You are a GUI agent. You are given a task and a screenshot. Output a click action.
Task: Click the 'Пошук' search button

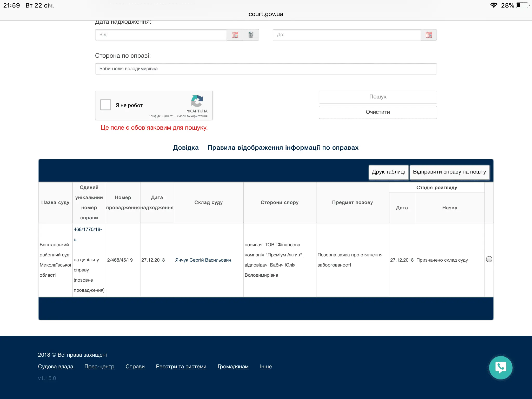378,97
